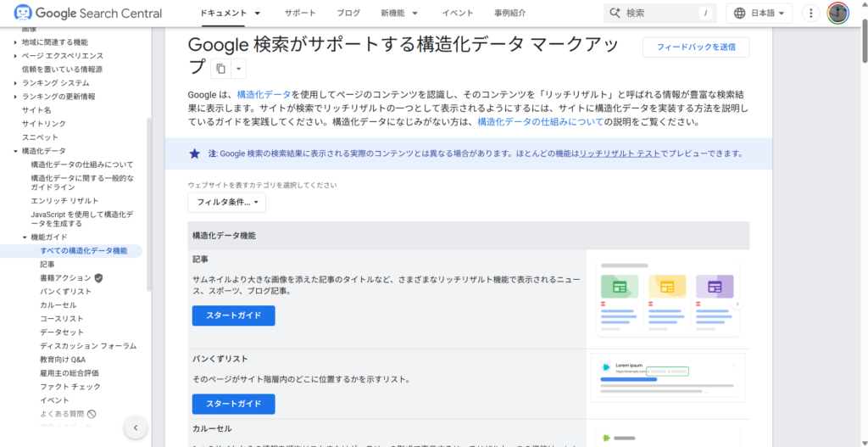Select イベント in sidebar list

point(54,400)
